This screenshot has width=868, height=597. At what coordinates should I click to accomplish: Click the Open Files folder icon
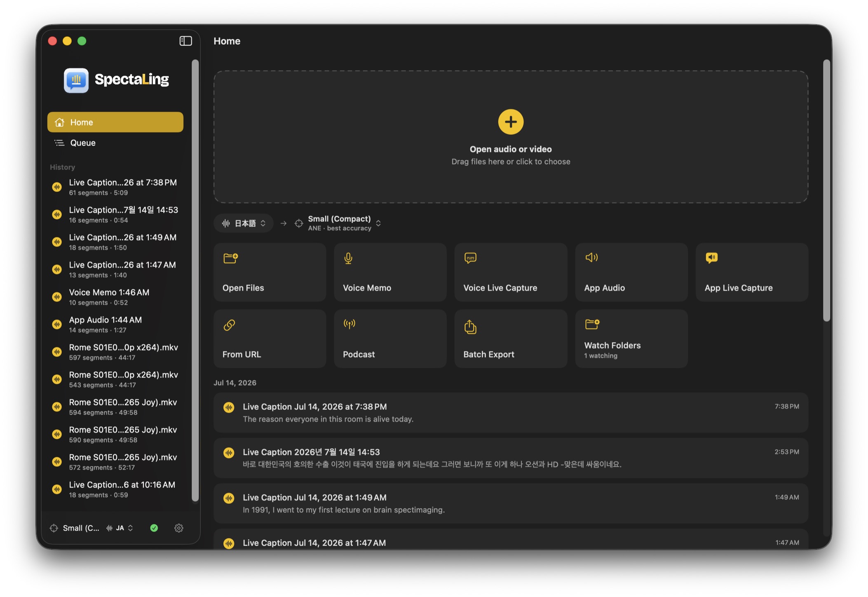tap(230, 258)
